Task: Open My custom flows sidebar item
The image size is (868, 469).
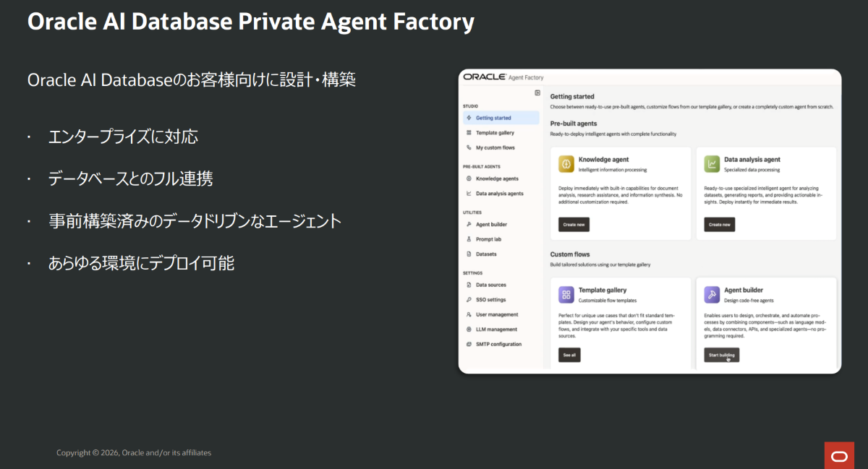Action: coord(495,147)
